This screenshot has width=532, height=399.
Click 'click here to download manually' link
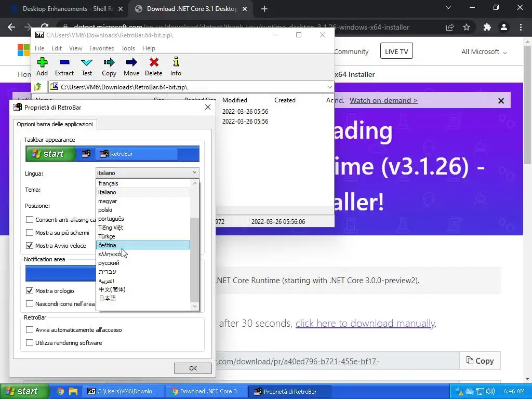(x=365, y=323)
